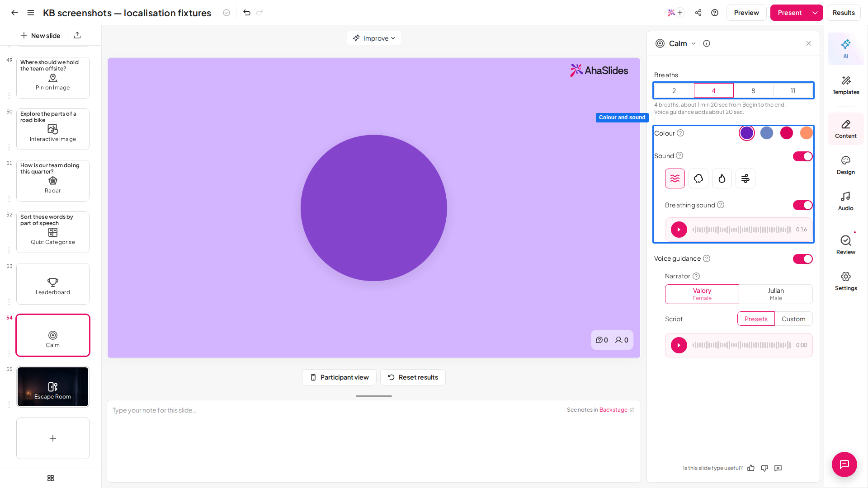Select slide 49 Pin on Image
The height and width of the screenshot is (488, 868).
[x=53, y=78]
